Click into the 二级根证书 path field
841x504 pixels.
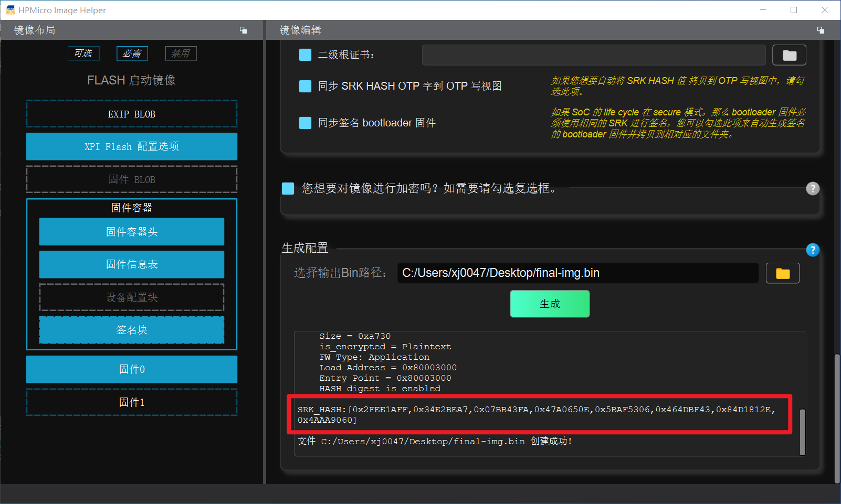pos(594,55)
